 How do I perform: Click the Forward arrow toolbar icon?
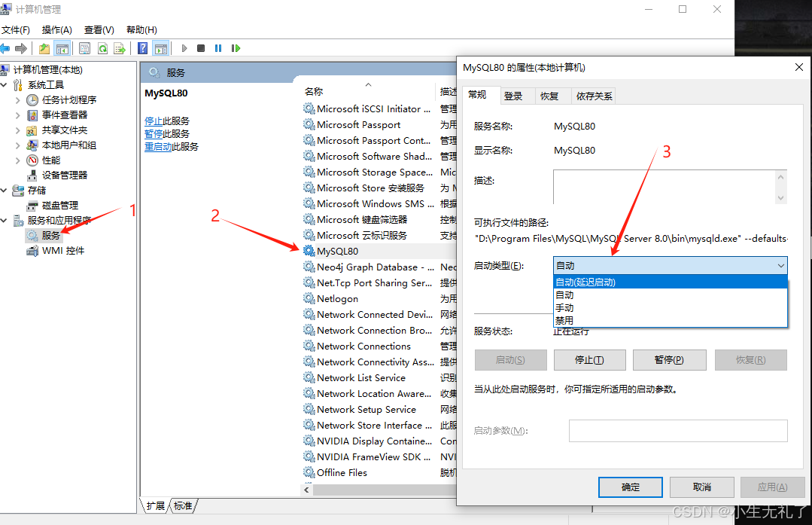coord(21,48)
